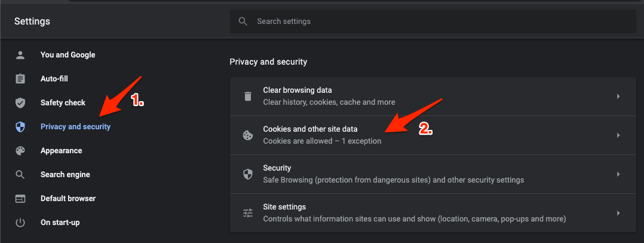
Task: Select Appearance in the sidebar menu
Action: point(61,150)
